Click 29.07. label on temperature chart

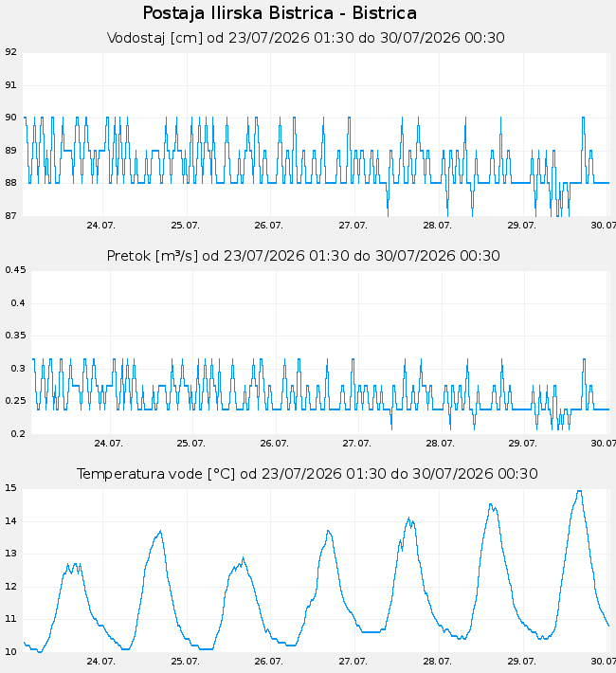click(x=521, y=662)
